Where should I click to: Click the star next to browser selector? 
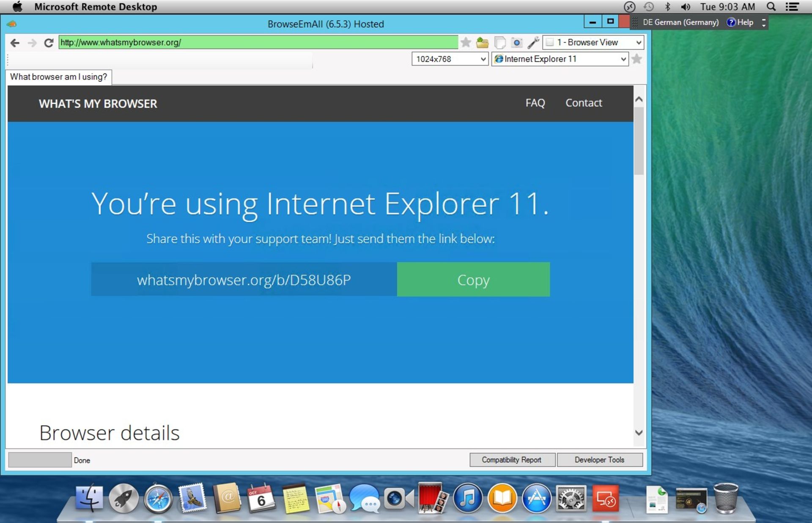pos(636,59)
